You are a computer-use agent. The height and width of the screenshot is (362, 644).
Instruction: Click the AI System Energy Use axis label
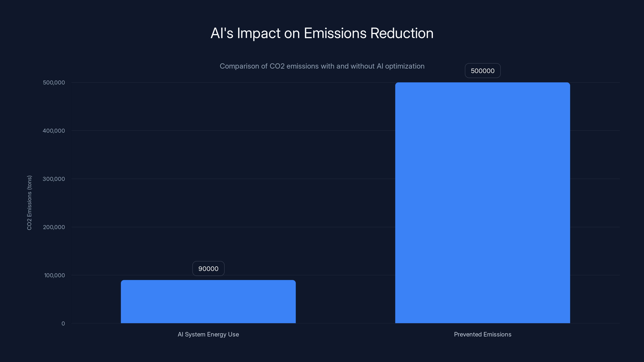(x=208, y=334)
